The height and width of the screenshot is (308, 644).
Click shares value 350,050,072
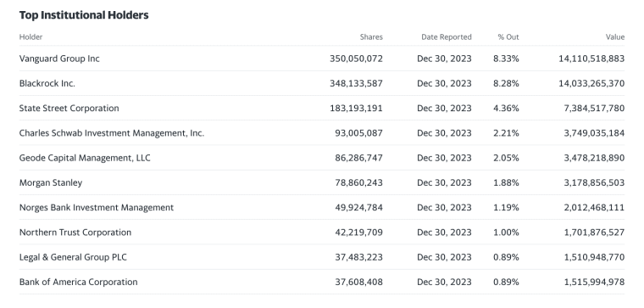click(x=356, y=59)
